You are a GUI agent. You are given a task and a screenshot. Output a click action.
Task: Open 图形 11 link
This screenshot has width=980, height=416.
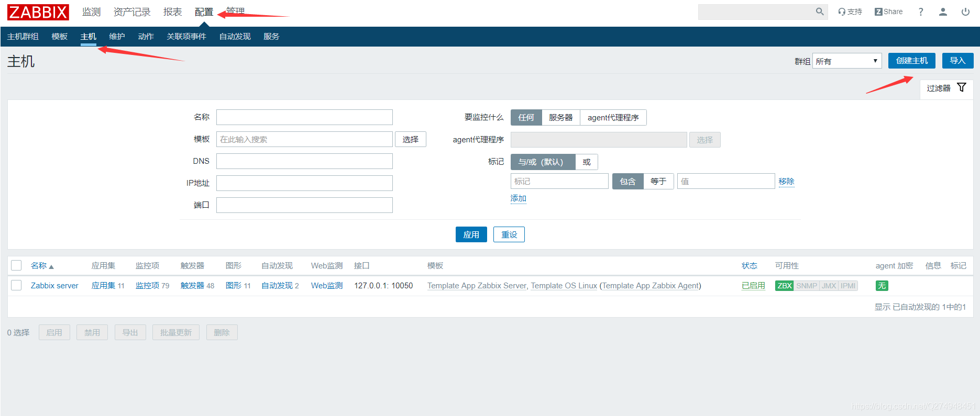pyautogui.click(x=234, y=286)
